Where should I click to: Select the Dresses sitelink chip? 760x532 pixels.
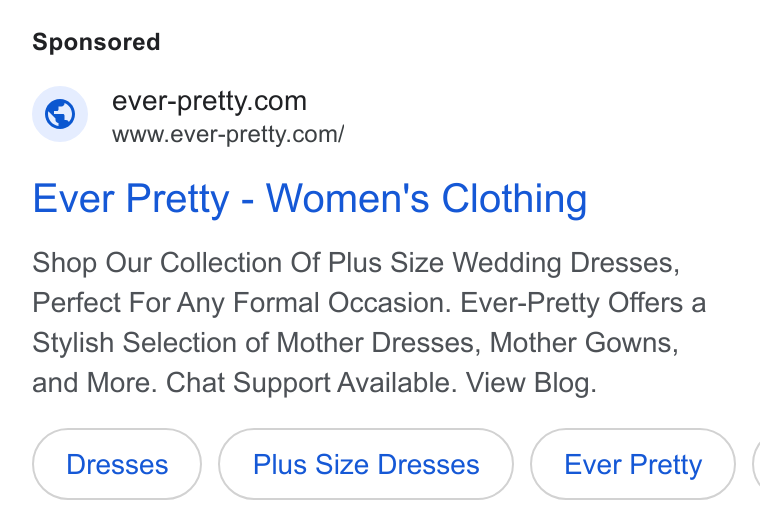[117, 464]
